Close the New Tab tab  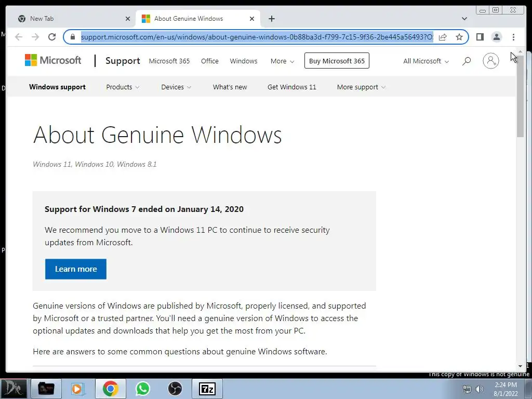128,19
